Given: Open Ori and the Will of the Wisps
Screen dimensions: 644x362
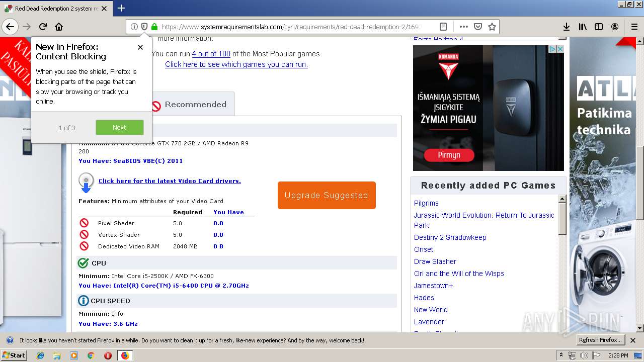Looking at the screenshot, I should pyautogui.click(x=459, y=274).
